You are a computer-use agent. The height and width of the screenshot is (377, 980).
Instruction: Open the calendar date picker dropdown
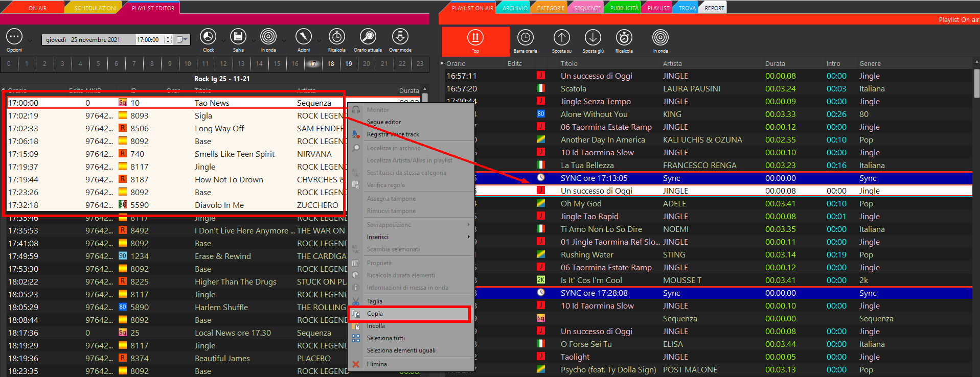pos(182,39)
